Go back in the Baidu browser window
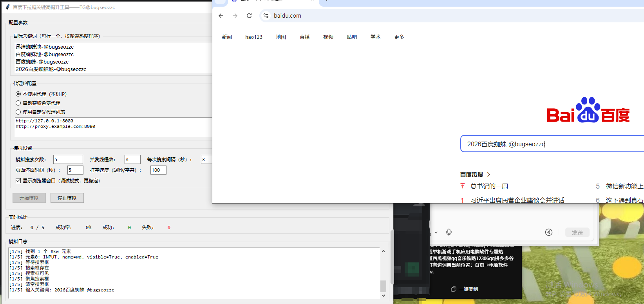Screen dimensions: 644x304 [221, 16]
